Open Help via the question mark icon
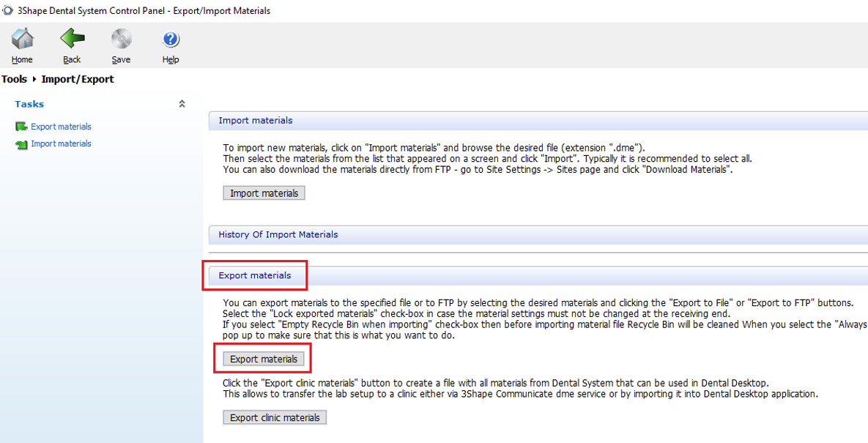Image resolution: width=868 pixels, height=443 pixels. click(x=171, y=39)
